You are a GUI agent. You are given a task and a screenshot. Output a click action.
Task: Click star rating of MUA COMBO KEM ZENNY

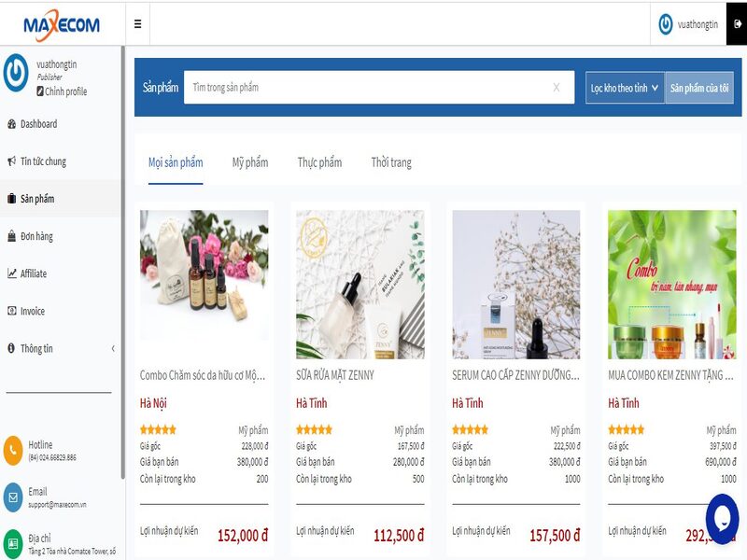coord(626,430)
